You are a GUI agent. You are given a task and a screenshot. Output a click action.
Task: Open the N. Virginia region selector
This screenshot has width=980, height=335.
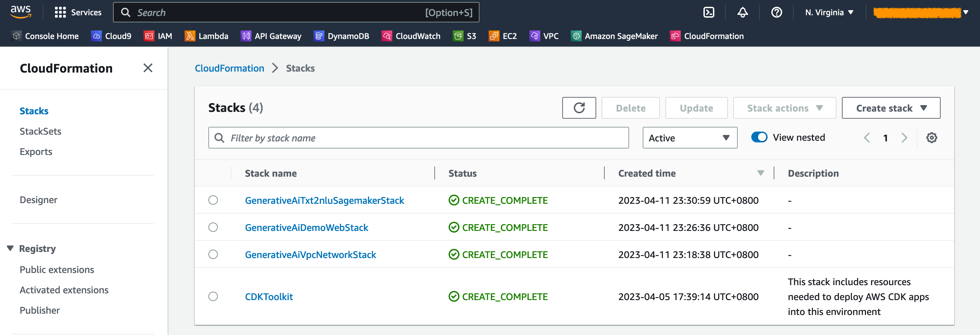pos(829,13)
